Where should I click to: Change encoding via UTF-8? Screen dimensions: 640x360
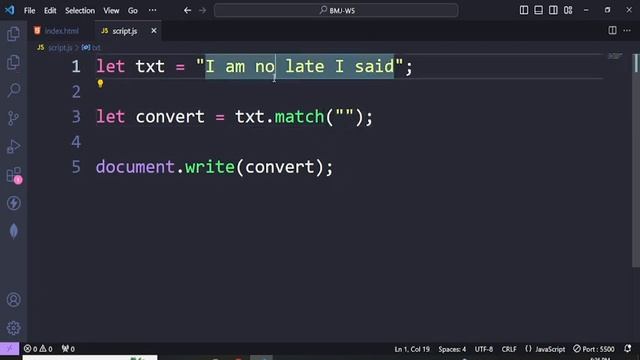click(483, 349)
